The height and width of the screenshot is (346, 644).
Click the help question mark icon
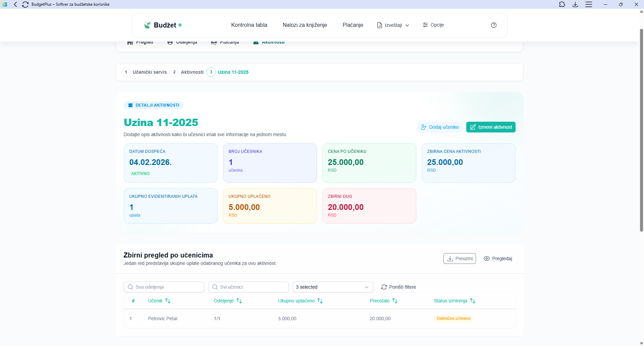click(493, 25)
